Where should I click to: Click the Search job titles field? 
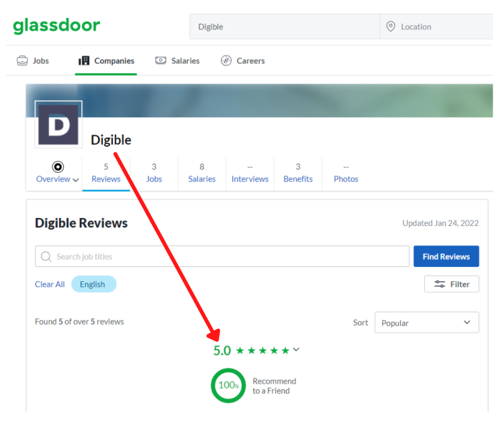pyautogui.click(x=222, y=256)
